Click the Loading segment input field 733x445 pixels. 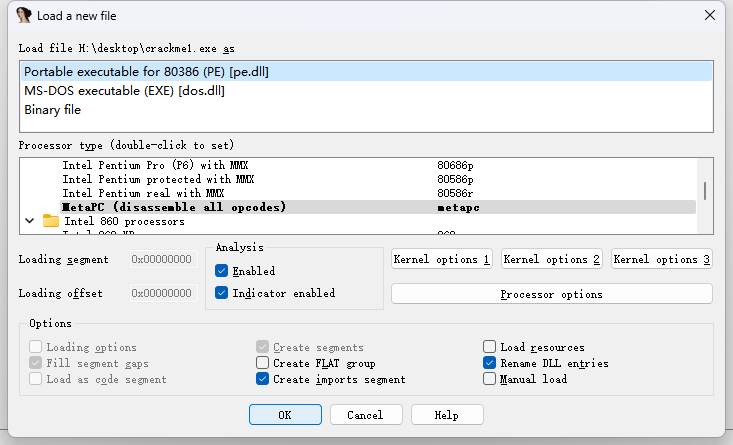164,259
